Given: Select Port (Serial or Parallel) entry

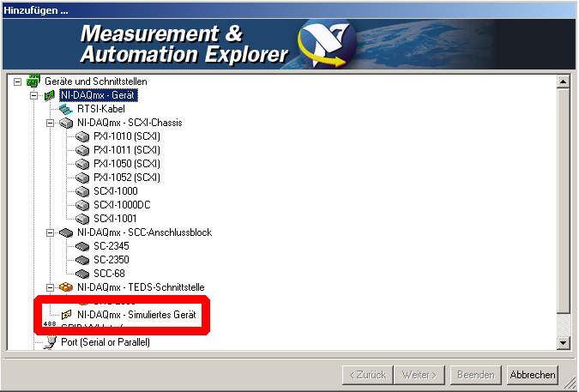Looking at the screenshot, I should click(x=106, y=342).
